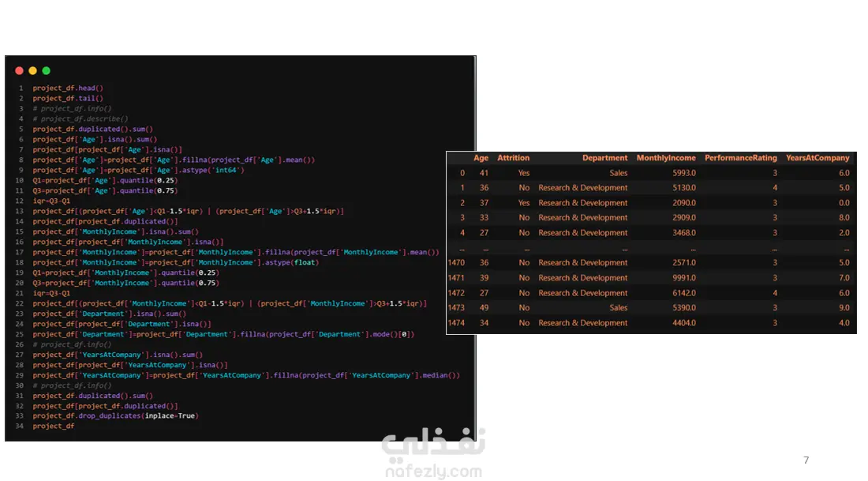Click the Age quantile(0.25) line

105,181
